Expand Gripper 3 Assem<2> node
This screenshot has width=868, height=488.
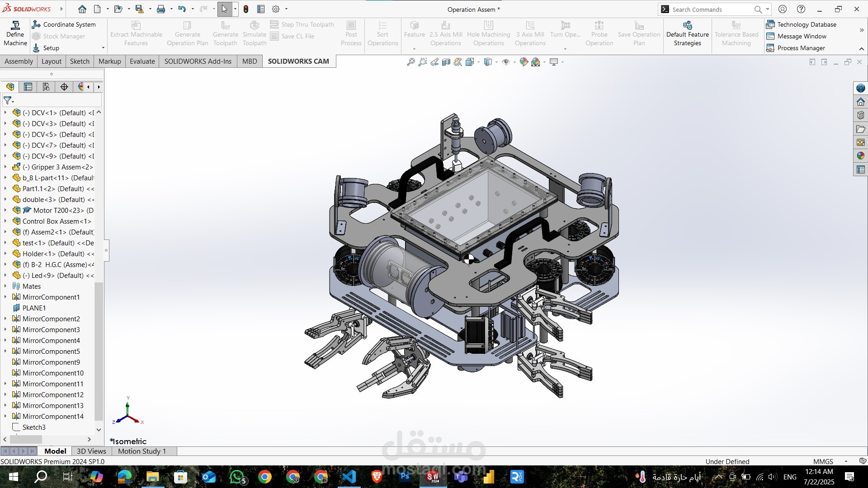tap(5, 167)
